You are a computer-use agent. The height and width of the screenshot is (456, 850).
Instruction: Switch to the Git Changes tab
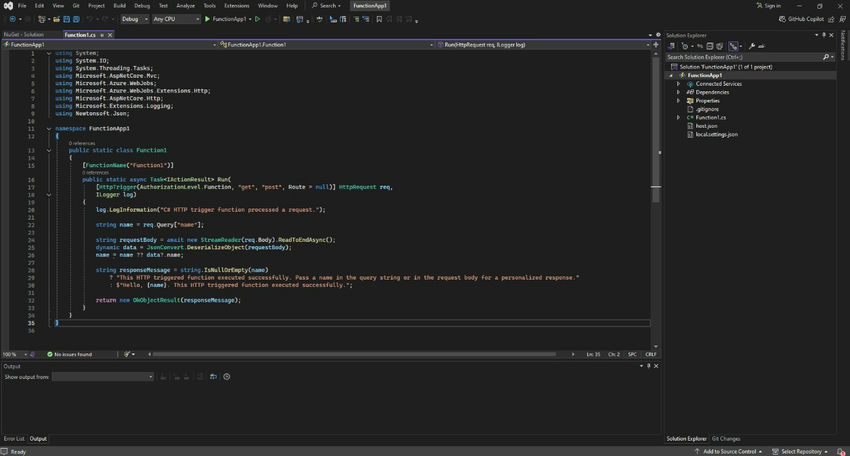(x=726, y=438)
